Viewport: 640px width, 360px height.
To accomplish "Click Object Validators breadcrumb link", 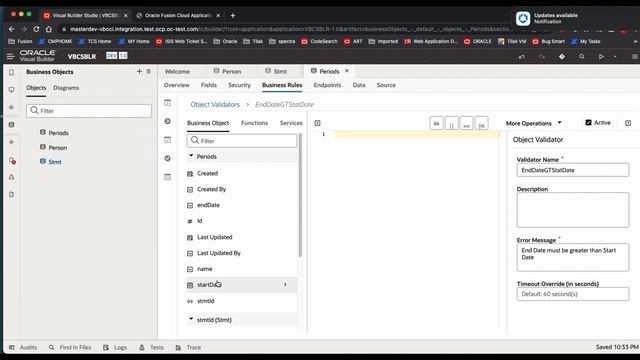I will (x=215, y=104).
